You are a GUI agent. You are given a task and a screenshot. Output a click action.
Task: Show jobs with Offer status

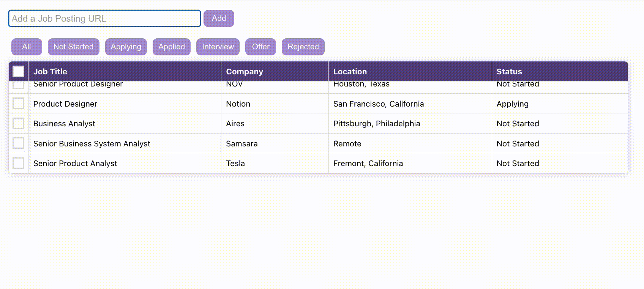pyautogui.click(x=260, y=47)
